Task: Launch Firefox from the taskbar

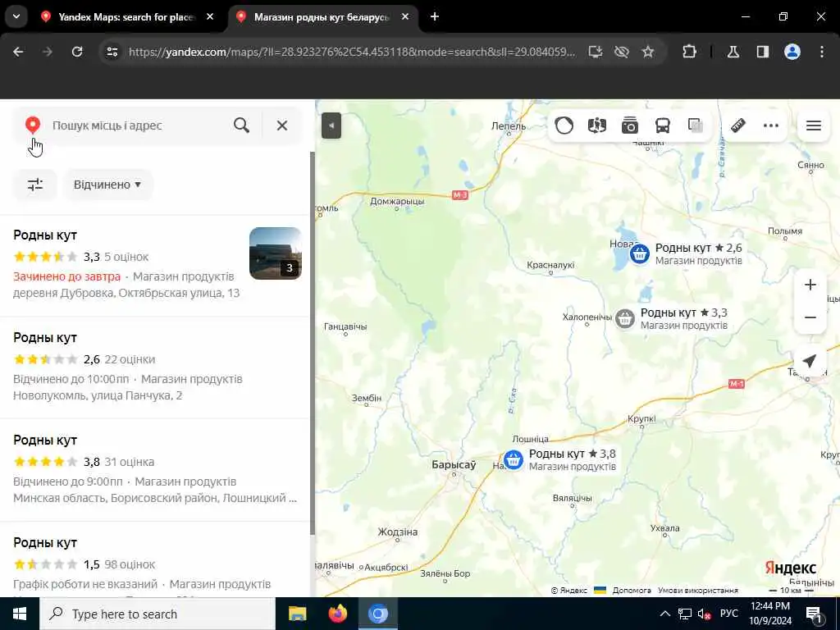Action: 337,614
